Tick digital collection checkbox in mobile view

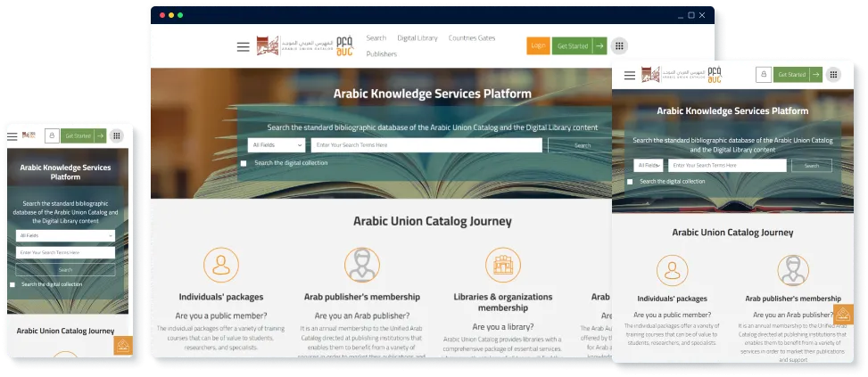(12, 284)
